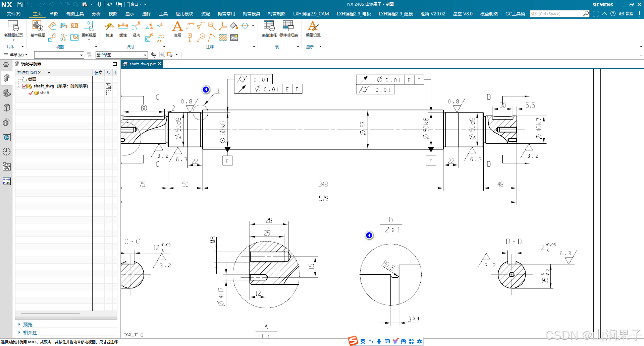Viewport: 644px width, 346px height.
Task: Collapse the shaft_dwg tree node
Action: (x=19, y=86)
